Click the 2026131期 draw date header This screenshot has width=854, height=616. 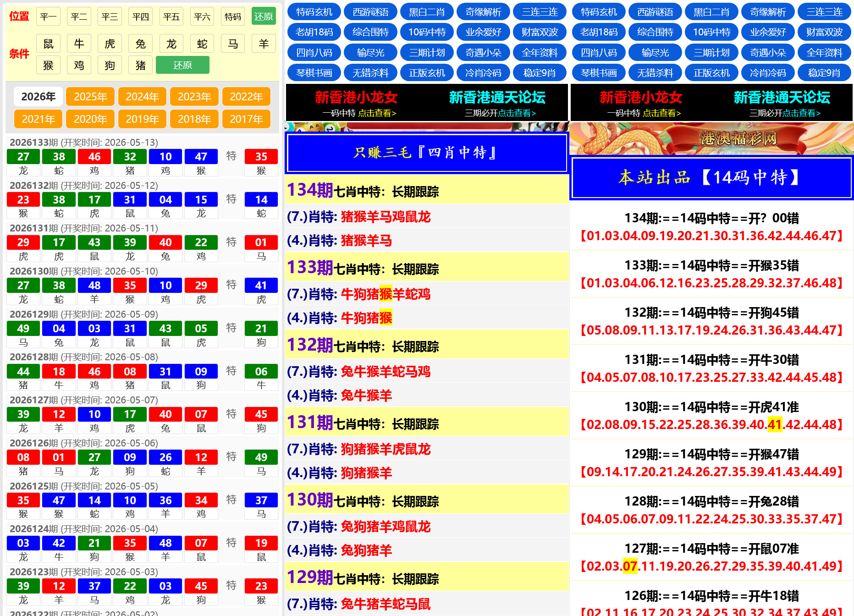tap(84, 228)
